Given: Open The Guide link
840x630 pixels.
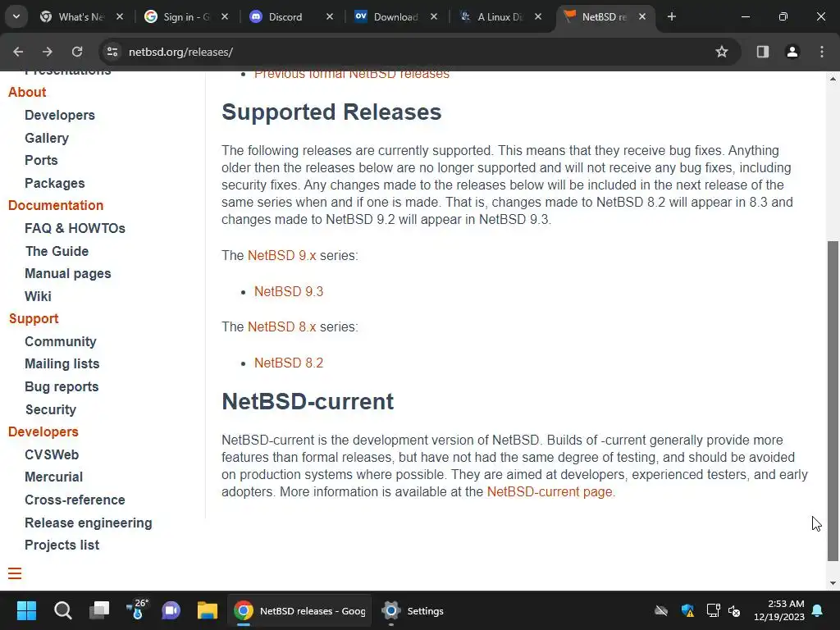Looking at the screenshot, I should pos(57,251).
